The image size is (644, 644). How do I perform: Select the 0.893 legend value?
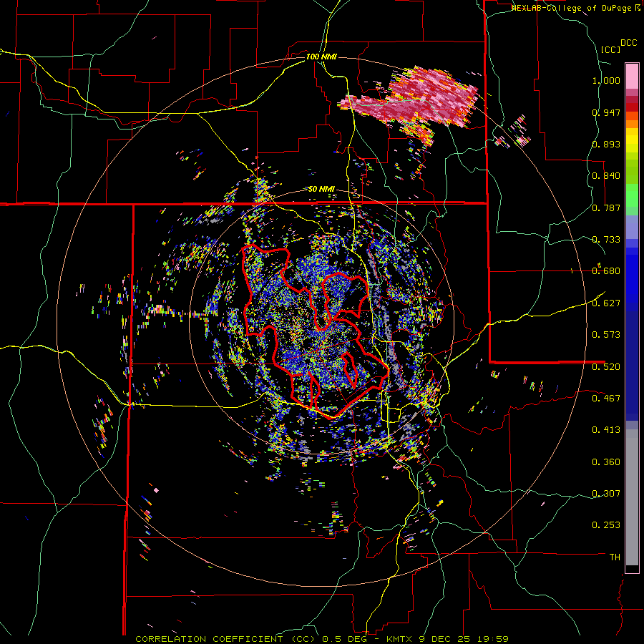click(x=606, y=144)
